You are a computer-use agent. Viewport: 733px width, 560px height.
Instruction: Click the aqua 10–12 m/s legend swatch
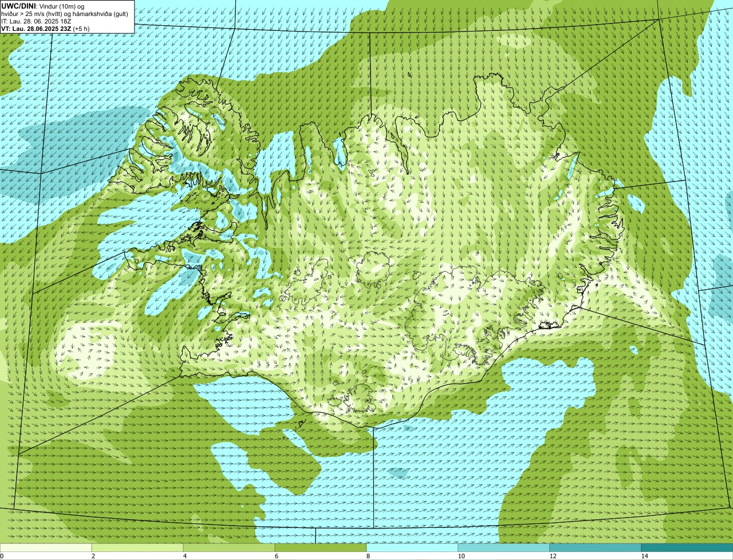(x=504, y=547)
